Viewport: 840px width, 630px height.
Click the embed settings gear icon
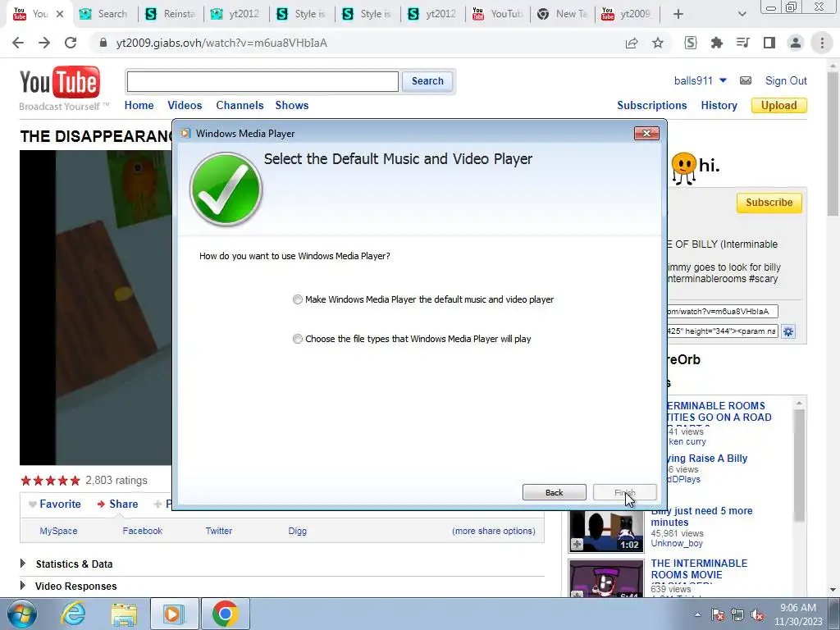(x=788, y=331)
